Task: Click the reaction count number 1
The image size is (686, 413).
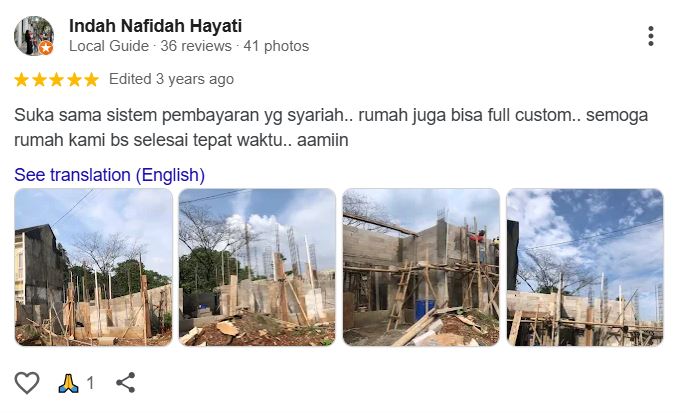Action: [x=90, y=383]
